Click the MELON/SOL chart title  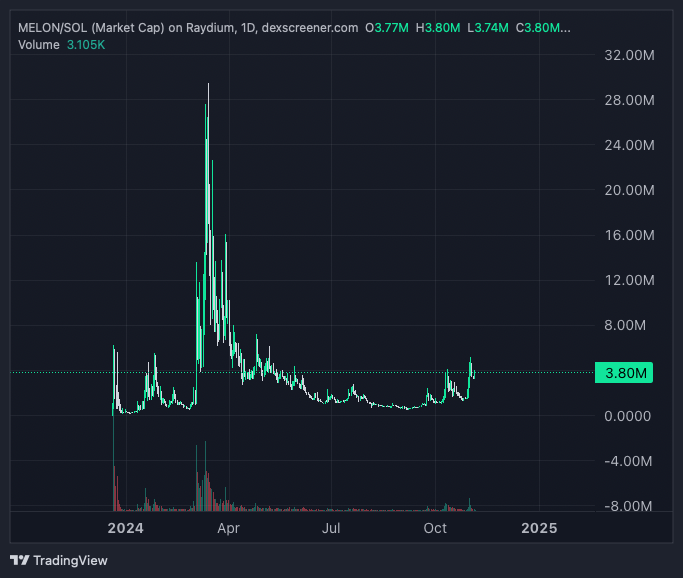(x=188, y=28)
